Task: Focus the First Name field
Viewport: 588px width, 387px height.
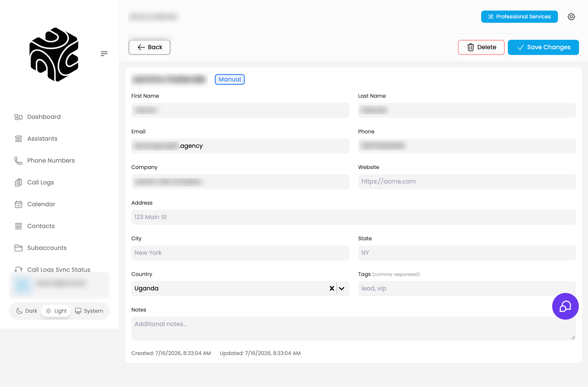Action: (240, 110)
